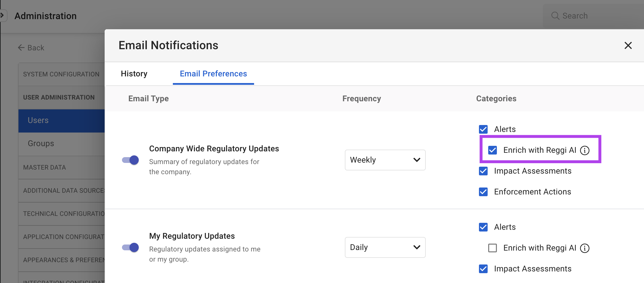Expand the Master Data section

point(45,168)
